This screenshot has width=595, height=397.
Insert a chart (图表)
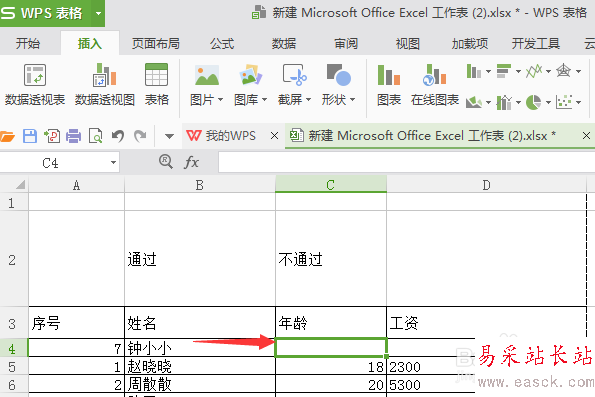click(389, 84)
